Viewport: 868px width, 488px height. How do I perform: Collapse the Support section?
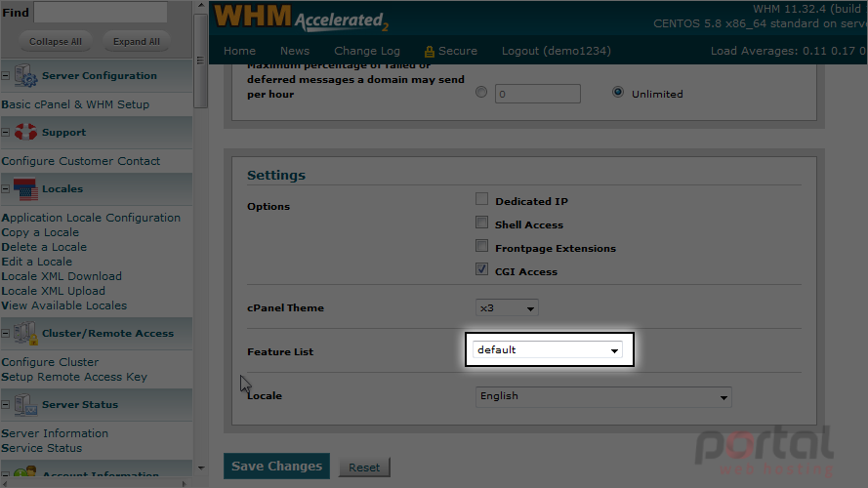6,132
